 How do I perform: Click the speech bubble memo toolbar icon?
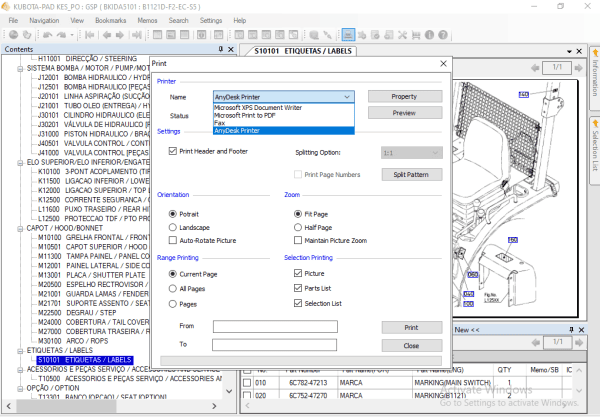click(314, 35)
